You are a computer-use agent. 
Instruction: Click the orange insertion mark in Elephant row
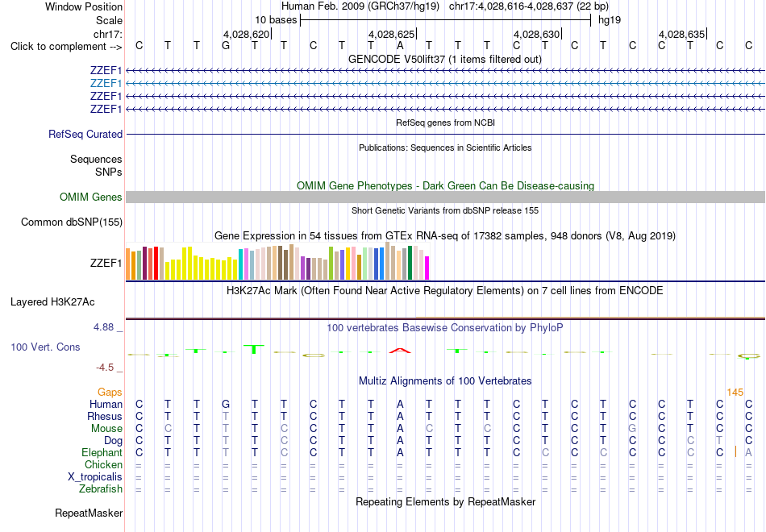tap(735, 452)
